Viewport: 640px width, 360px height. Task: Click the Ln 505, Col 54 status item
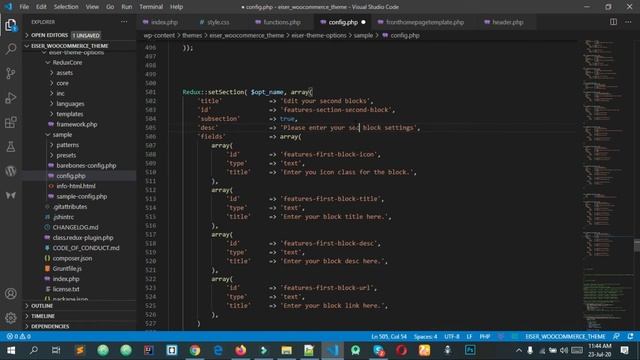(x=389, y=336)
